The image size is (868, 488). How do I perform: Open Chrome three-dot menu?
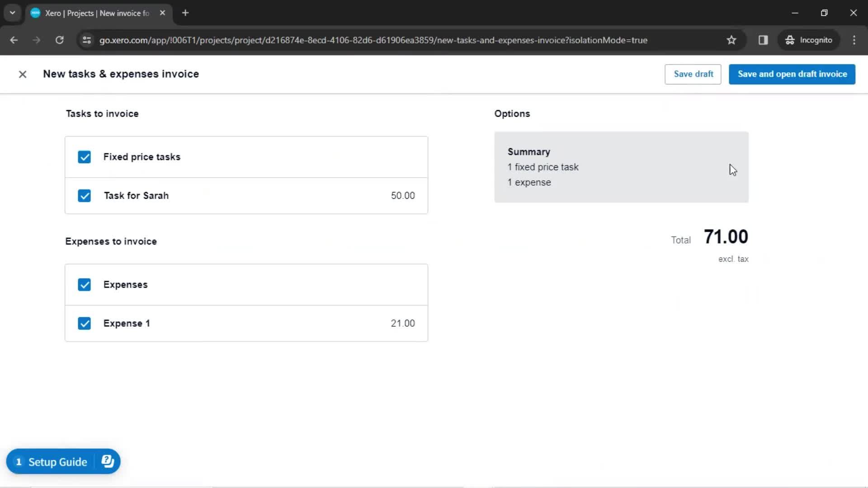[x=854, y=40]
